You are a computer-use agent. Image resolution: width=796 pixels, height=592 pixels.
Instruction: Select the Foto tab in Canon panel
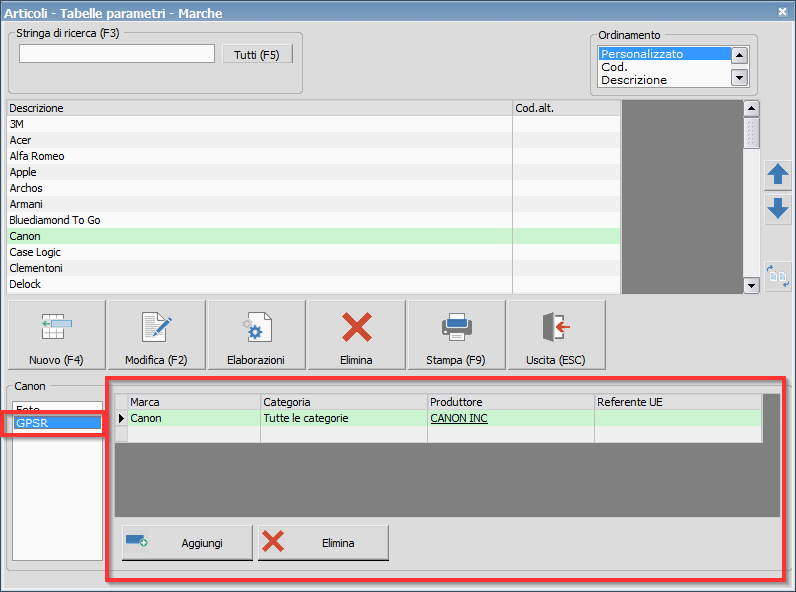point(57,408)
